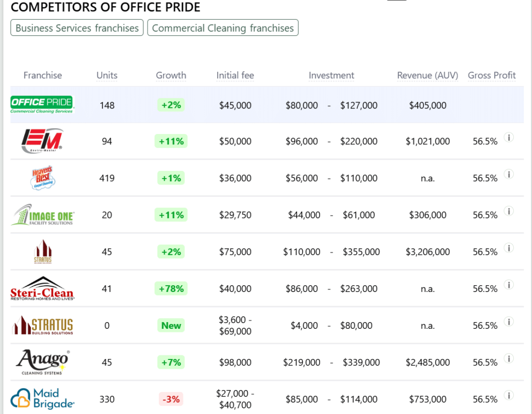Click the $220,000 investment upper value
Image resolution: width=532 pixels, height=414 pixels.
[x=358, y=141]
